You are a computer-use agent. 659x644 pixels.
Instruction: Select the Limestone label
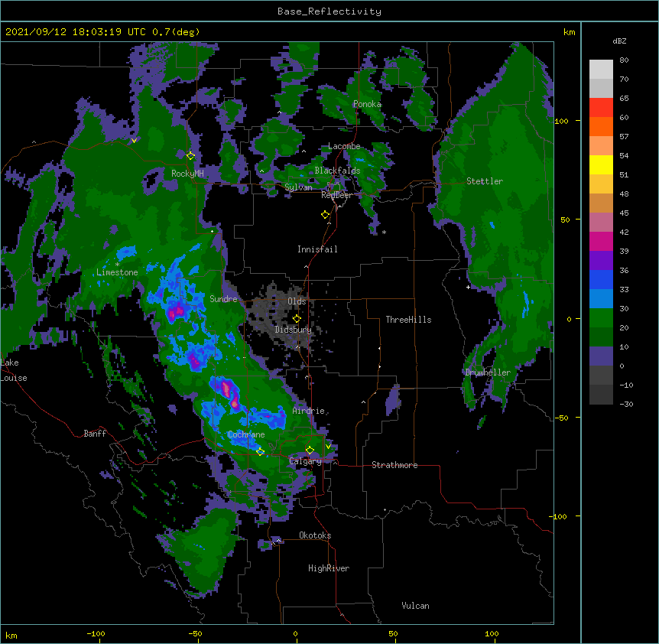point(117,272)
